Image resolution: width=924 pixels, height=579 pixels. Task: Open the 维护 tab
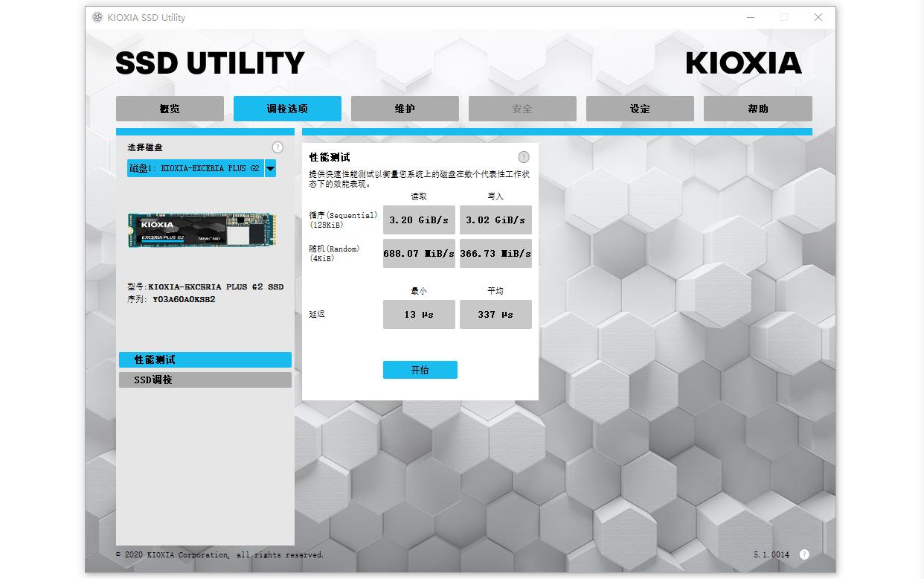(x=405, y=109)
